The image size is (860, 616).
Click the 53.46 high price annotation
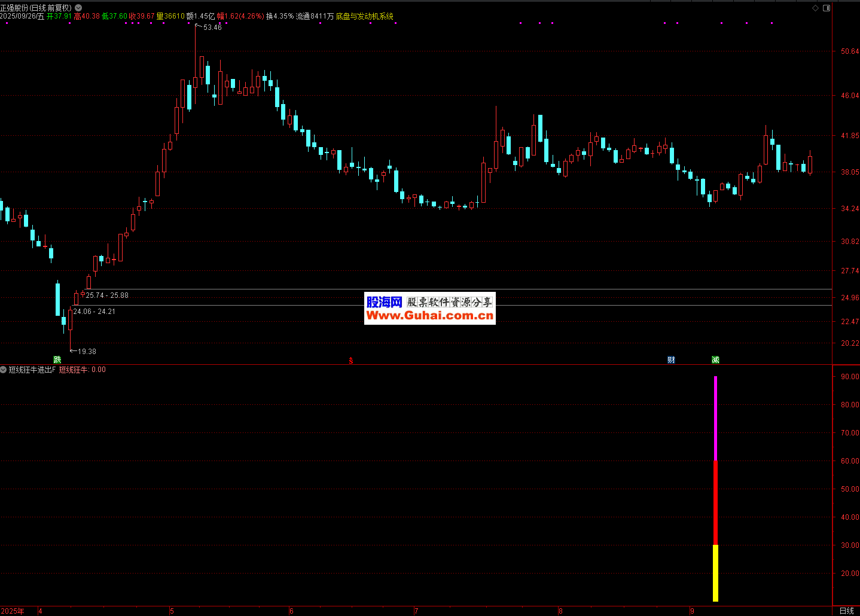pos(212,28)
